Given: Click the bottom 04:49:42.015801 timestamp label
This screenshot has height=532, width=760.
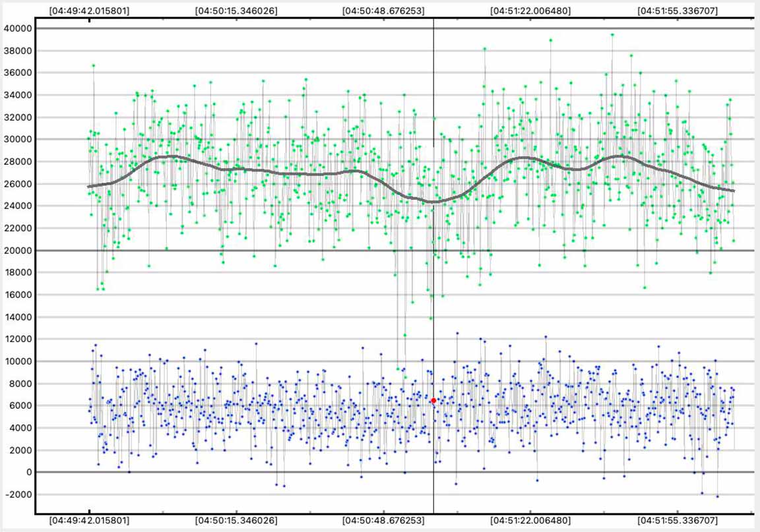Looking at the screenshot, I should point(90,521).
